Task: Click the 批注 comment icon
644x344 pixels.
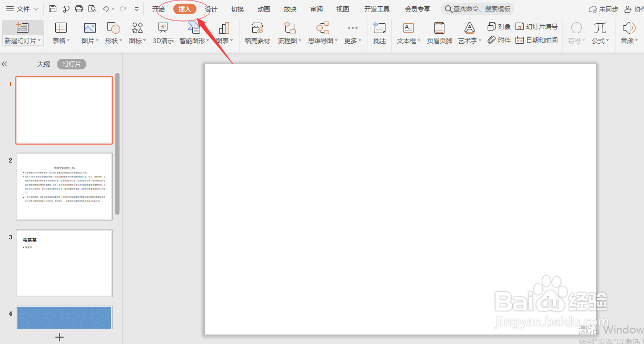Action: (x=380, y=28)
